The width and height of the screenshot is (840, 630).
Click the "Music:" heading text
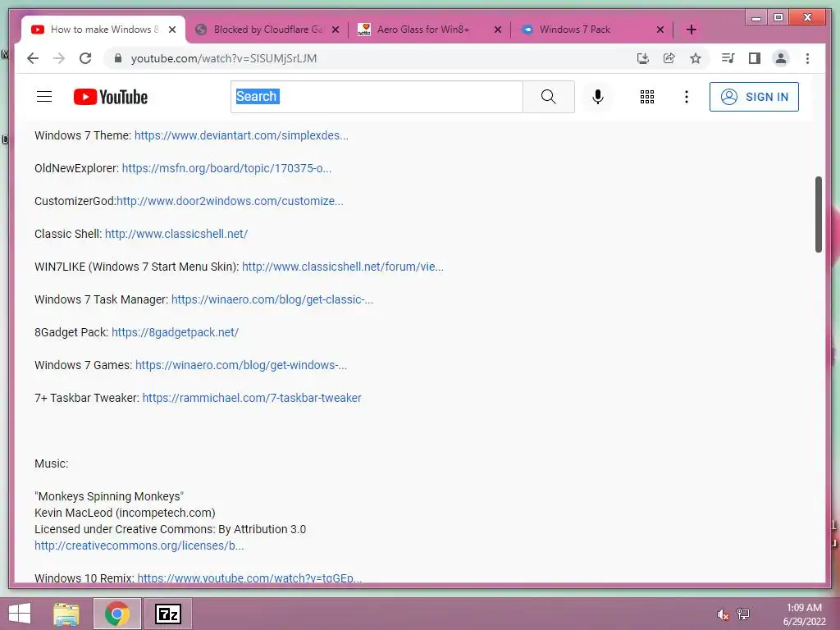(52, 463)
